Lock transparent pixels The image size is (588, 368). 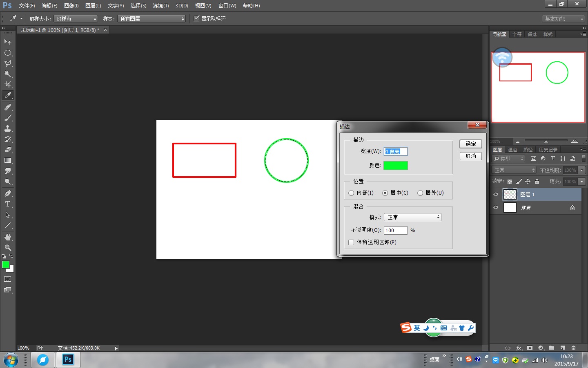pos(510,182)
